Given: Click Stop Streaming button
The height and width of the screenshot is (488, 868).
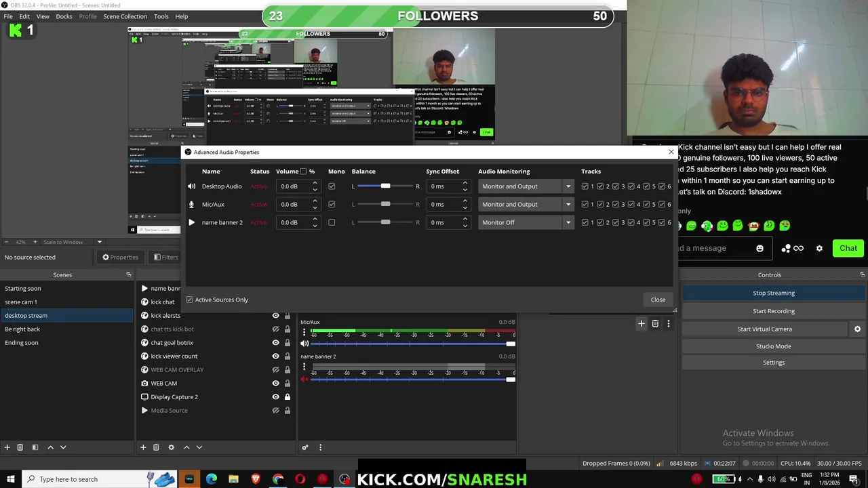Looking at the screenshot, I should click(x=774, y=293).
